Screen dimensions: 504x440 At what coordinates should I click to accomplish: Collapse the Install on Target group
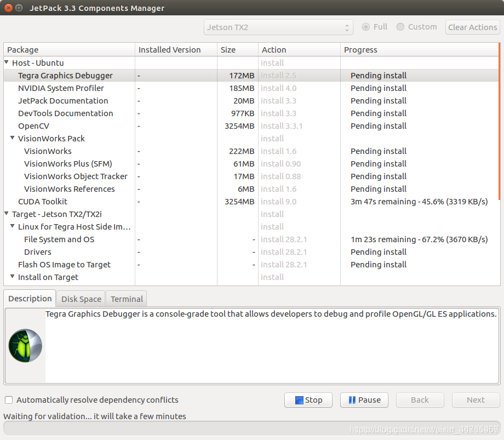[x=12, y=276]
